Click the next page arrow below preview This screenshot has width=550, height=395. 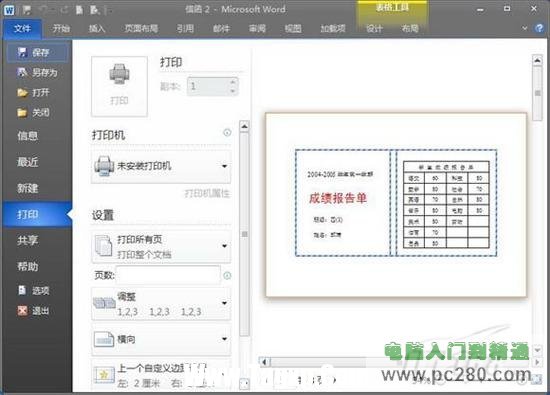click(335, 380)
